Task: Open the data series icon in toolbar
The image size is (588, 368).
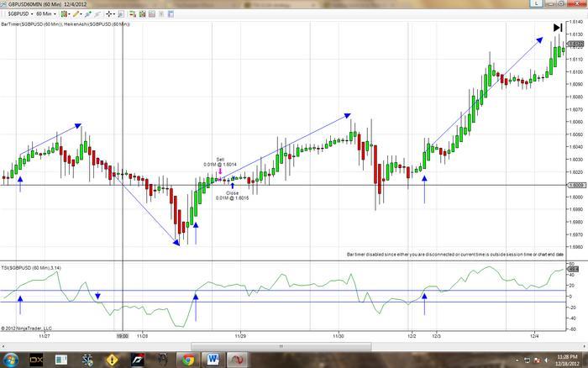Action: [x=142, y=14]
